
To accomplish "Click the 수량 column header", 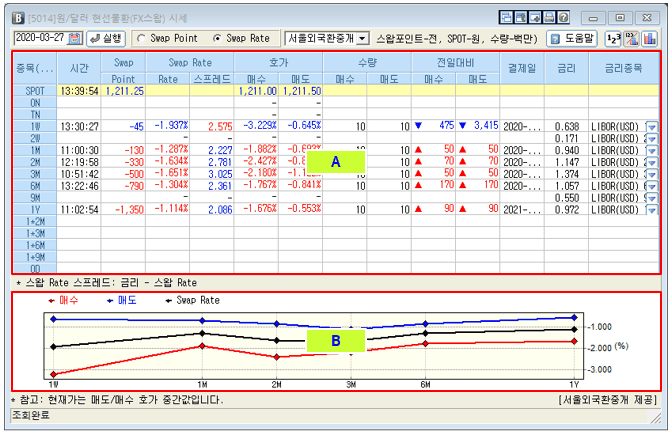I will click(x=367, y=63).
